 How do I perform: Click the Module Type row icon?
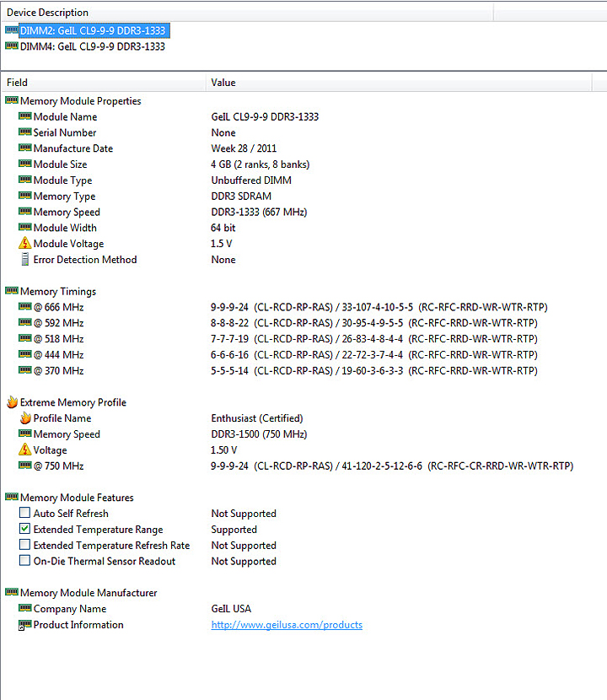[25, 180]
